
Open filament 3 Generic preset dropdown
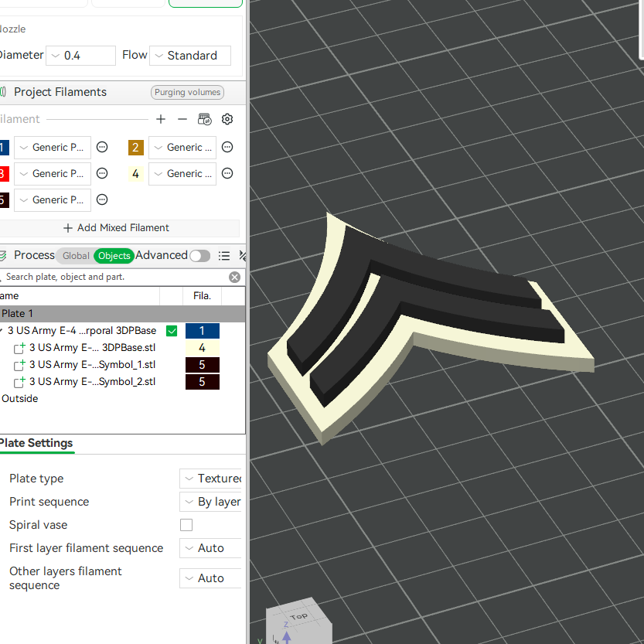(x=53, y=174)
